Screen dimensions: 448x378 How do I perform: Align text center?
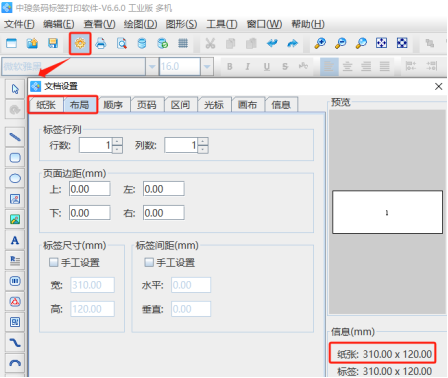coord(348,66)
